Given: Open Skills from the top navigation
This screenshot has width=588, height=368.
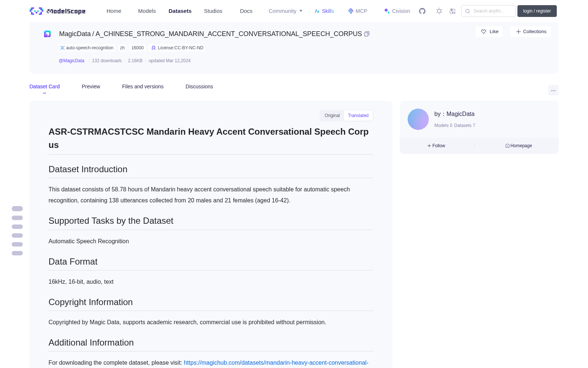Looking at the screenshot, I should [325, 11].
